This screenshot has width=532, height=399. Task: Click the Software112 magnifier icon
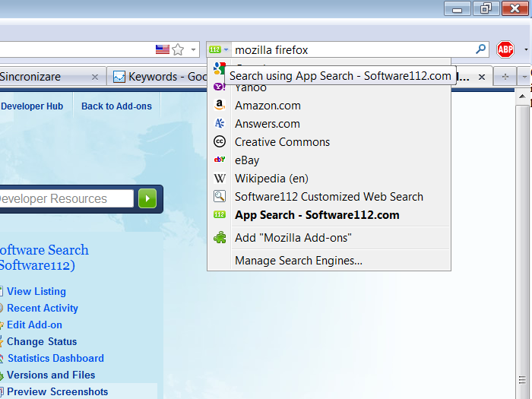pos(220,196)
